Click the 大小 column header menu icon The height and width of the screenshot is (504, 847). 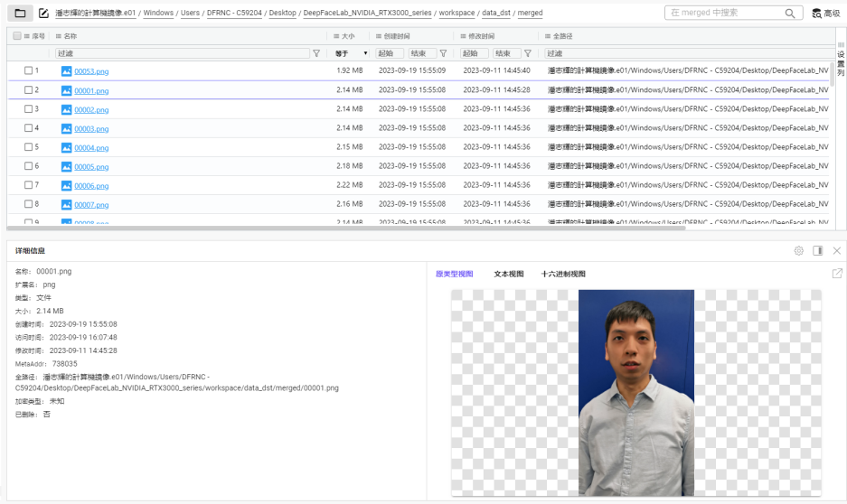pyautogui.click(x=336, y=36)
